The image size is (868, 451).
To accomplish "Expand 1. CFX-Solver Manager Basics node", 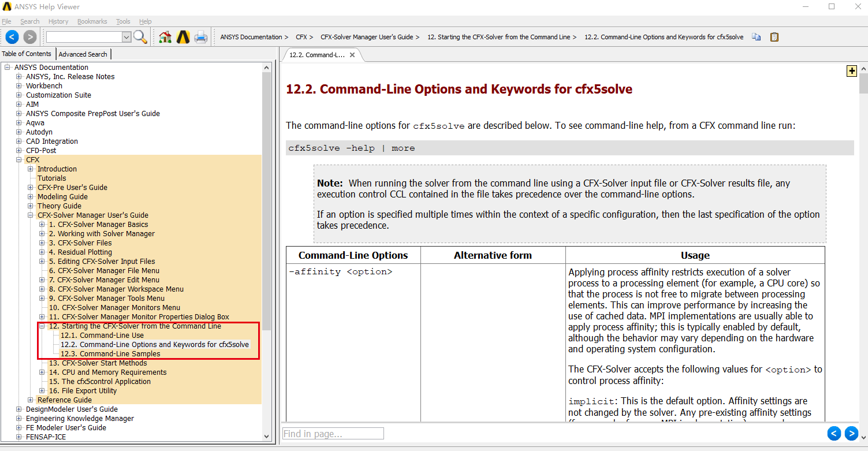I will click(x=42, y=225).
